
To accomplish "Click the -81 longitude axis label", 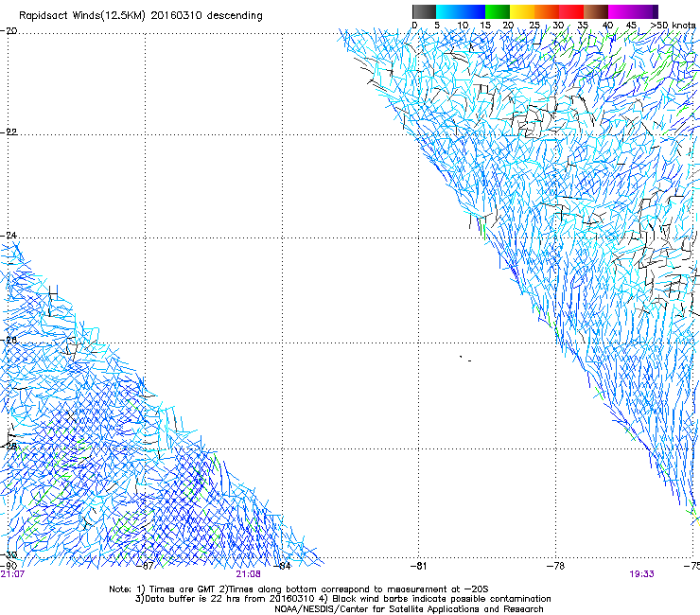I will coord(419,566).
